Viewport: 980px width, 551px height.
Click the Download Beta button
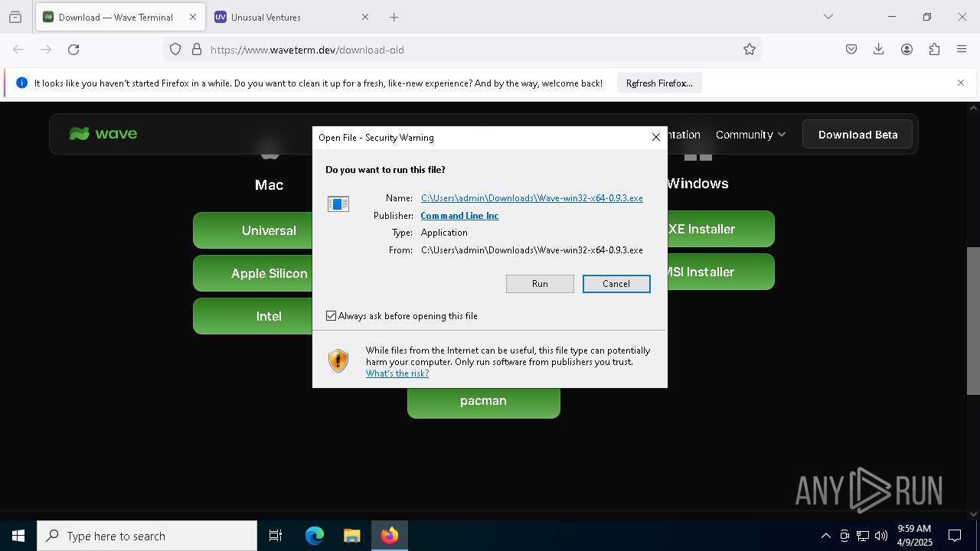pyautogui.click(x=857, y=135)
